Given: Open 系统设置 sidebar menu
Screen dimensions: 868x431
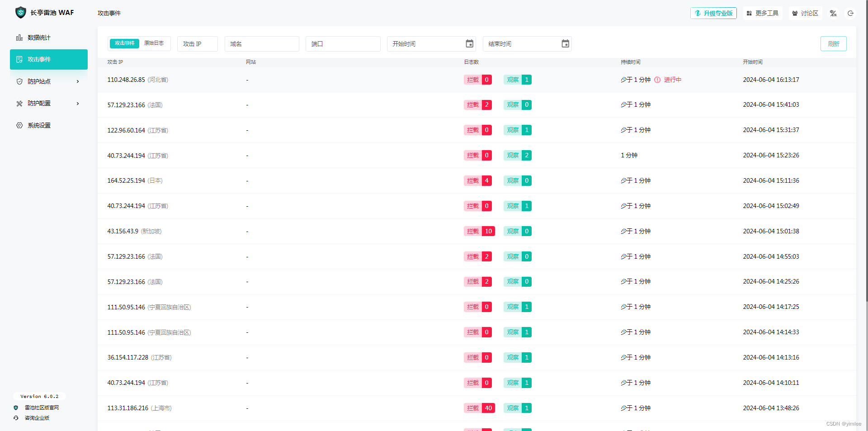Looking at the screenshot, I should pos(49,125).
